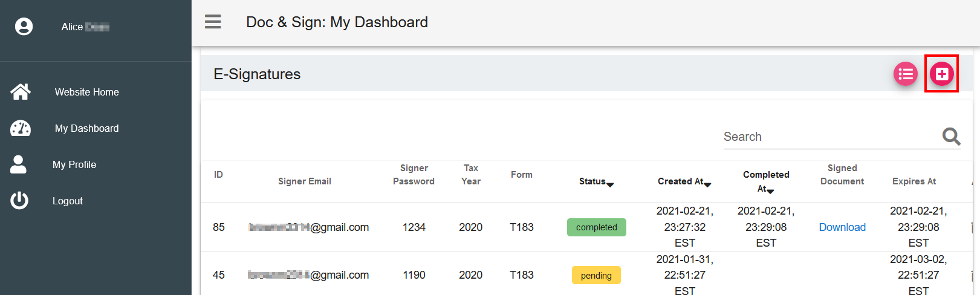Click the Website Home house icon
This screenshot has width=980, height=295.
click(21, 92)
